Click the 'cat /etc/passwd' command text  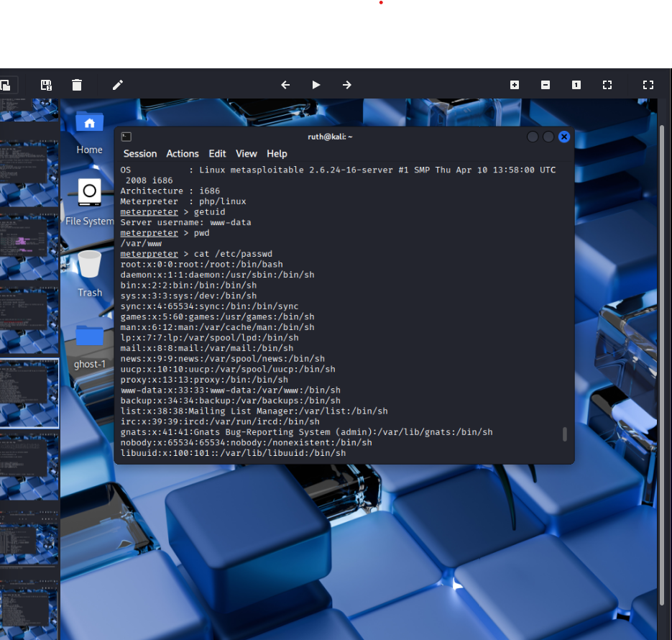pyautogui.click(x=233, y=254)
